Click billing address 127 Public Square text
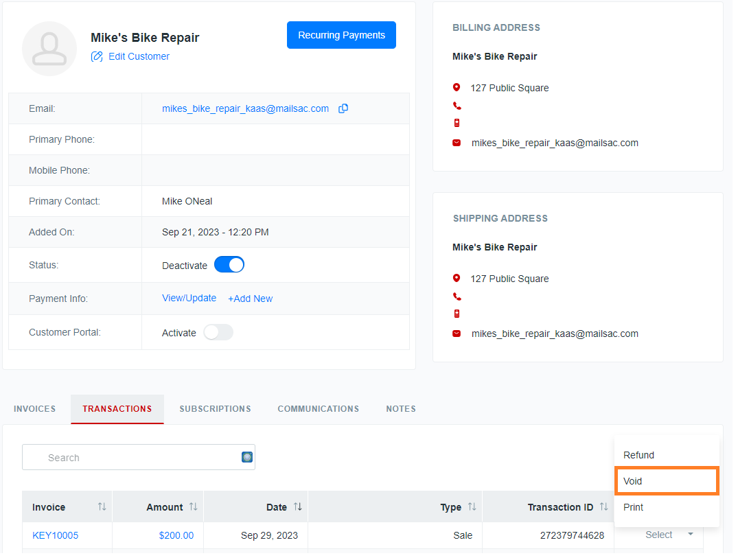This screenshot has width=738, height=560. click(509, 88)
